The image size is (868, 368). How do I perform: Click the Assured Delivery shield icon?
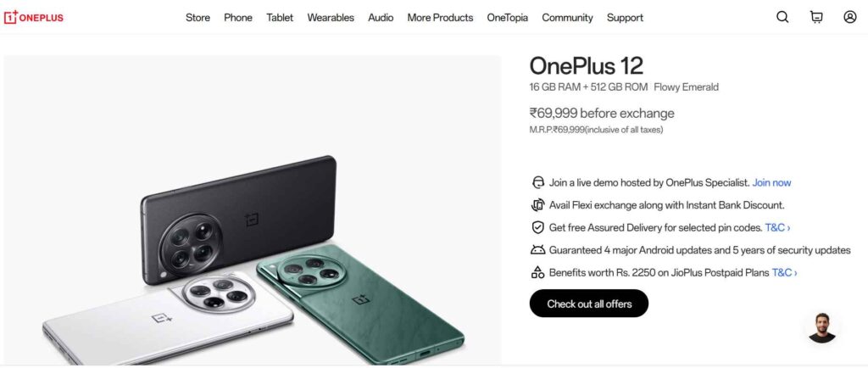tap(537, 227)
